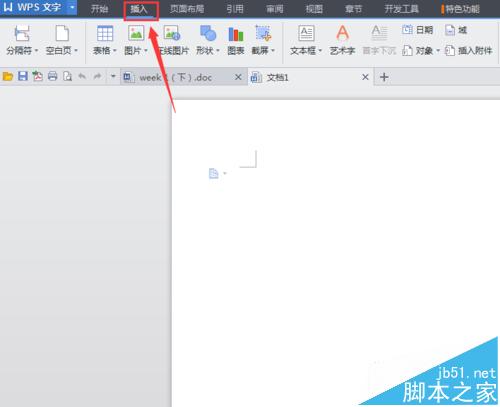This screenshot has height=407, width=500.
Task: Open the quick access toolbar customize arrow
Action: pos(113,76)
